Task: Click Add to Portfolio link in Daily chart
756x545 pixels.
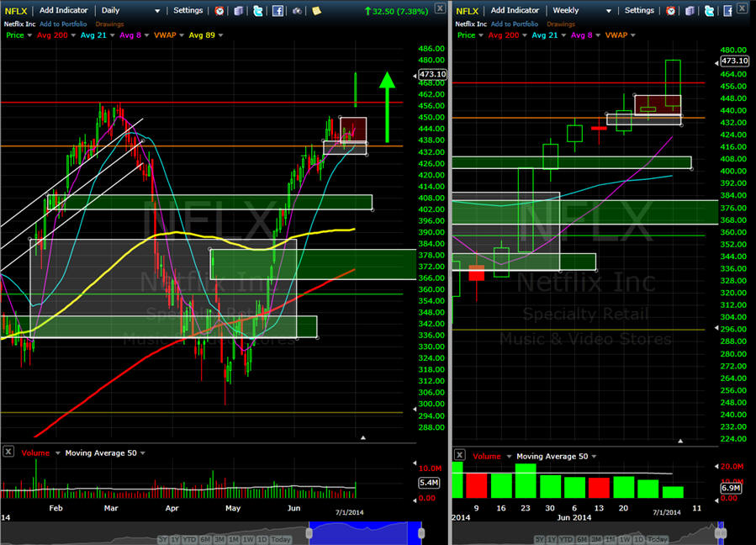Action: [63, 24]
